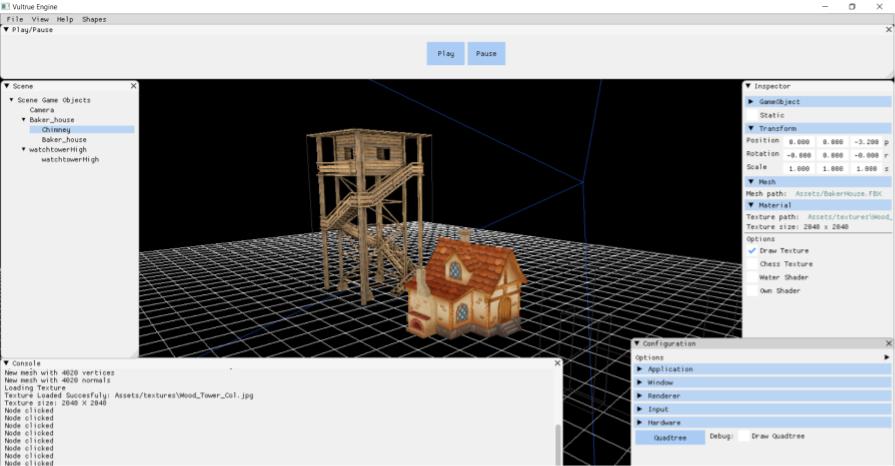This screenshot has height=466, width=895.
Task: Expand the Input section
Action: click(x=763, y=409)
